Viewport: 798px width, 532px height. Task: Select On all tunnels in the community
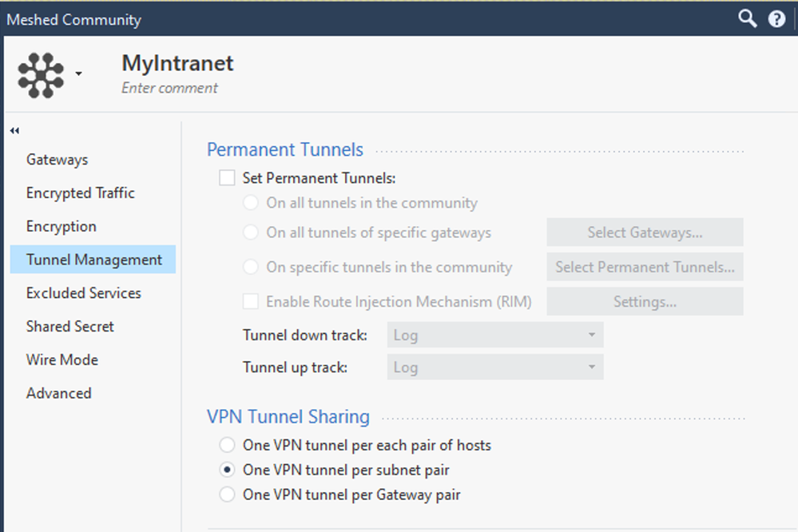pos(251,203)
